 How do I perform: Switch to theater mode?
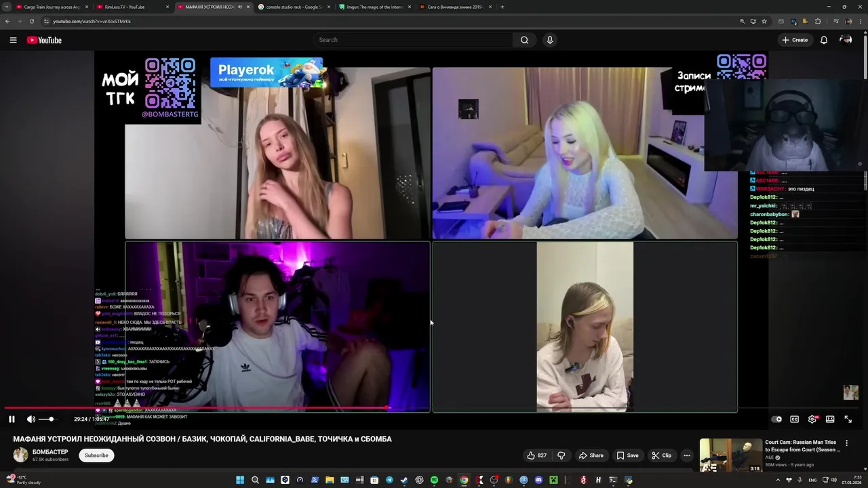830,420
